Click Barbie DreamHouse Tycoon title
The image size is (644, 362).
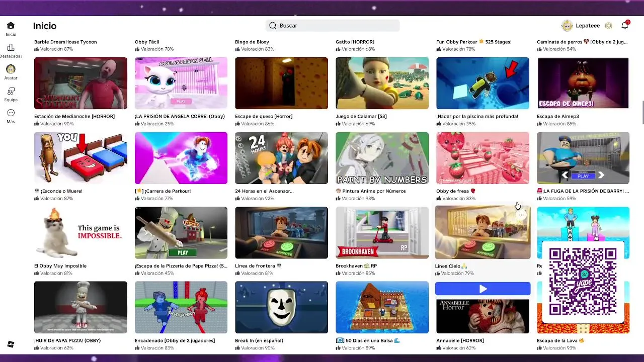tap(65, 42)
